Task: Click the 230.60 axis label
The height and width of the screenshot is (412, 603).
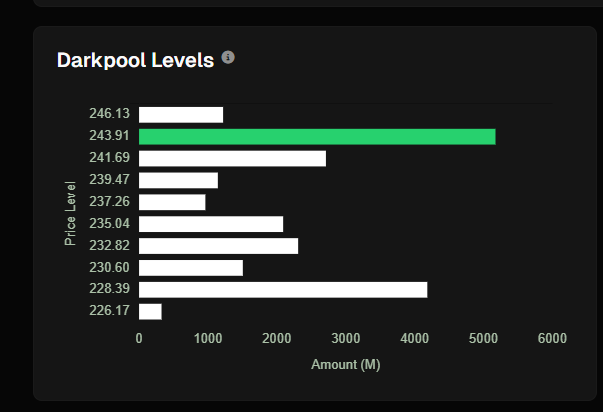Action: point(110,267)
